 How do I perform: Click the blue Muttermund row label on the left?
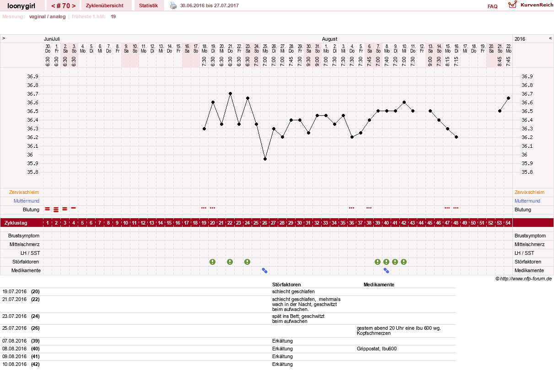[26, 201]
